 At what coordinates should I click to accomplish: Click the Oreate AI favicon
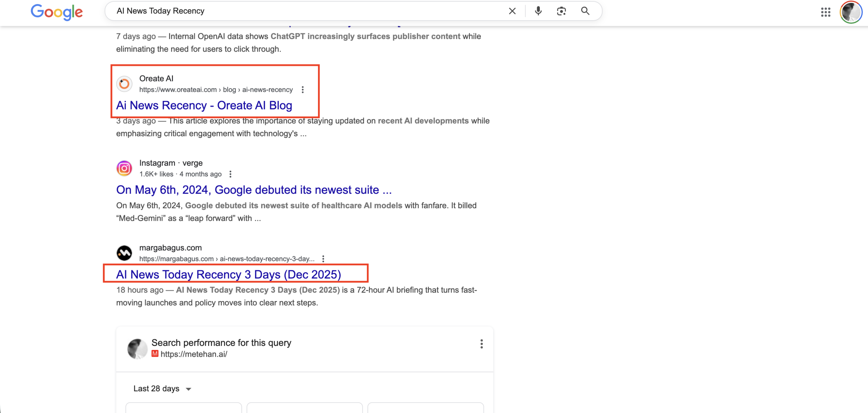tap(124, 84)
